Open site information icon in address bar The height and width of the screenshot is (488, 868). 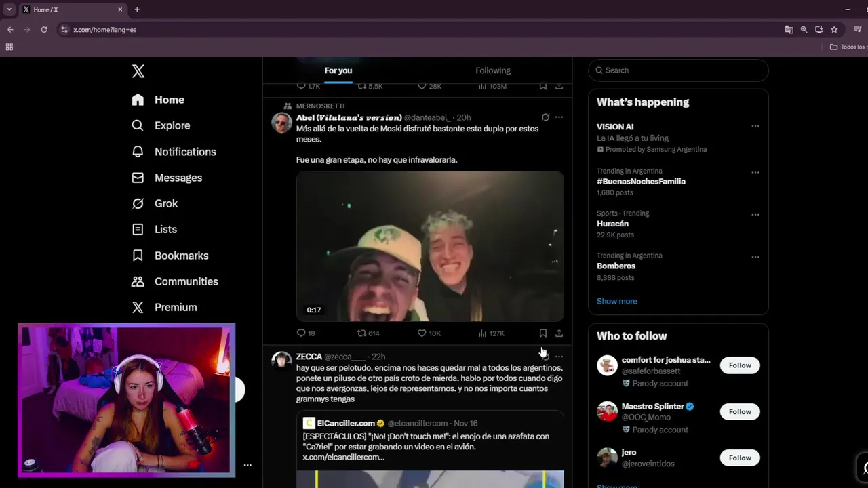pyautogui.click(x=64, y=30)
